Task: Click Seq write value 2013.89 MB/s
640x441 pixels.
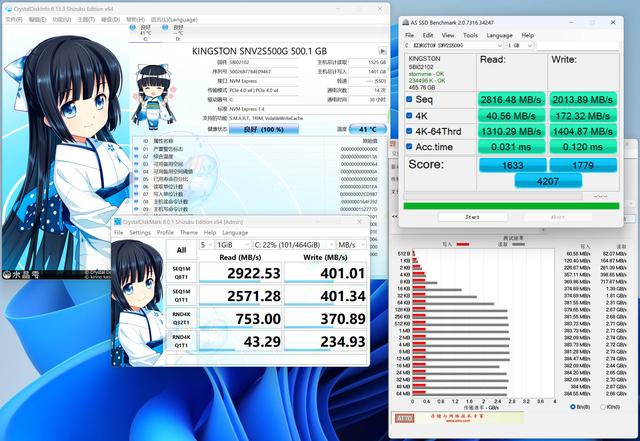Action: [582, 99]
